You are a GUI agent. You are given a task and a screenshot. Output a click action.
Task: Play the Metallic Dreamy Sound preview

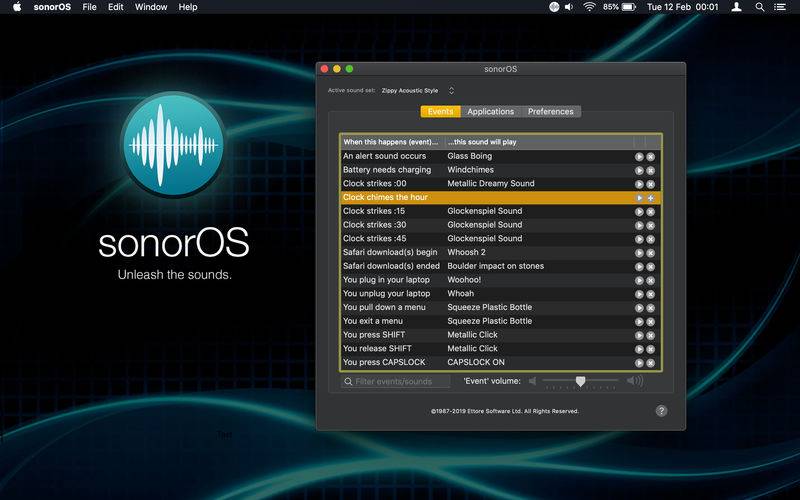click(x=639, y=184)
